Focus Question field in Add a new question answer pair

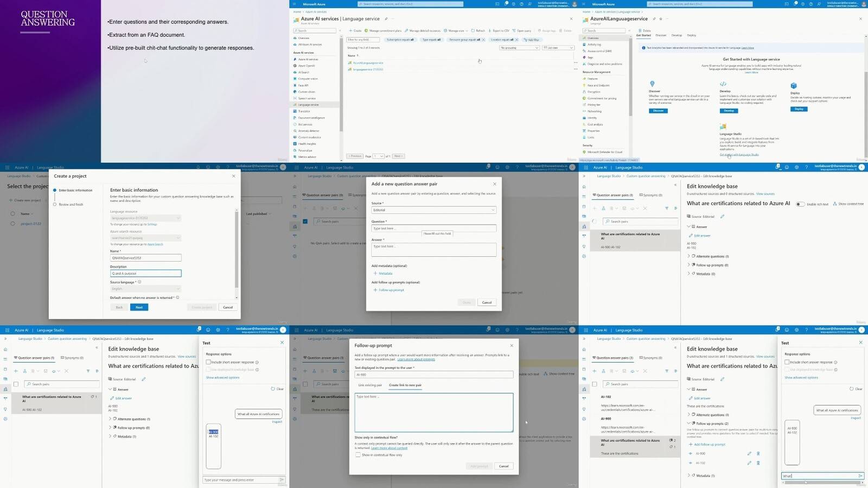433,229
